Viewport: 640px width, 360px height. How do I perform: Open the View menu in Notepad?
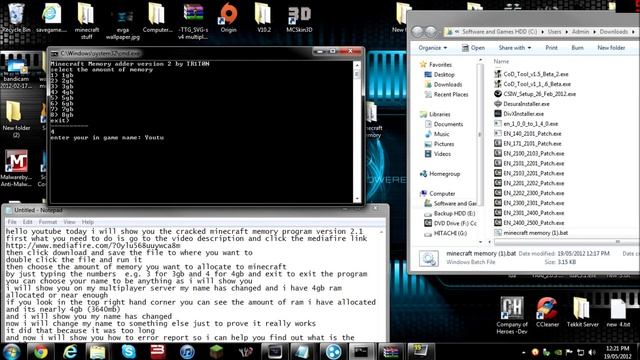pyautogui.click(x=69, y=222)
